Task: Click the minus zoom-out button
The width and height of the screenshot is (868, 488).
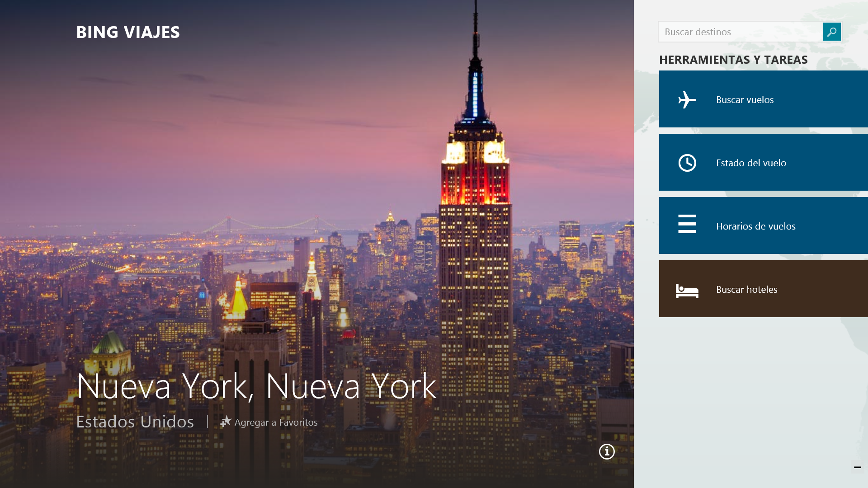Action: click(857, 467)
